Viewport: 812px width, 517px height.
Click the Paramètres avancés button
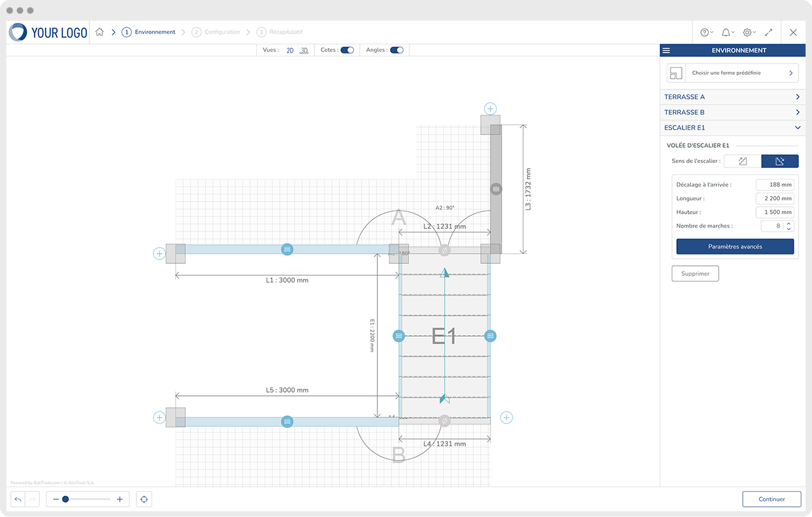point(735,247)
